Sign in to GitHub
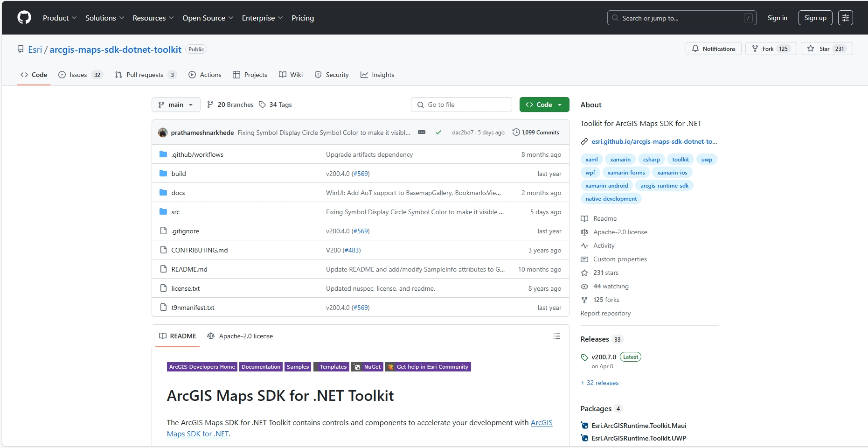The image size is (868, 448). click(777, 18)
